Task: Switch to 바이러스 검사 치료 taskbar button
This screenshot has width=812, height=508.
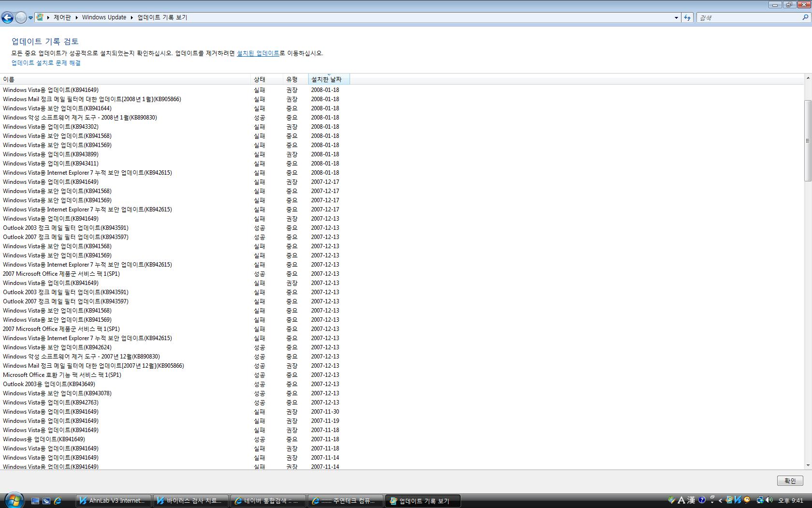Action: [x=191, y=501]
